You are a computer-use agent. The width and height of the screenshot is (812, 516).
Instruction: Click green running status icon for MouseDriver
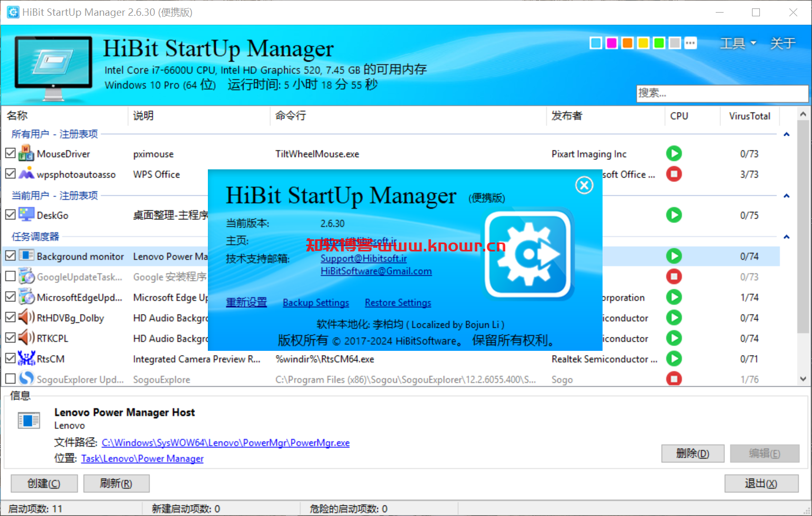[x=674, y=153]
